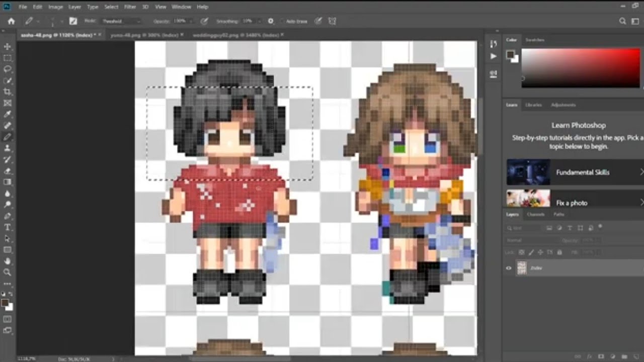Open the Image menu
The image size is (644, 362).
pyautogui.click(x=55, y=7)
